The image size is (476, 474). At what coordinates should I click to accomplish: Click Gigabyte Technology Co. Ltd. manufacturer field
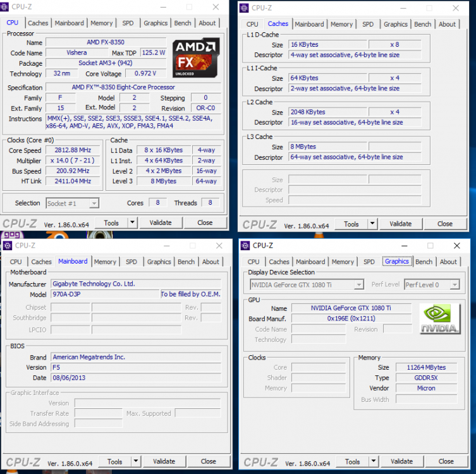tap(136, 284)
